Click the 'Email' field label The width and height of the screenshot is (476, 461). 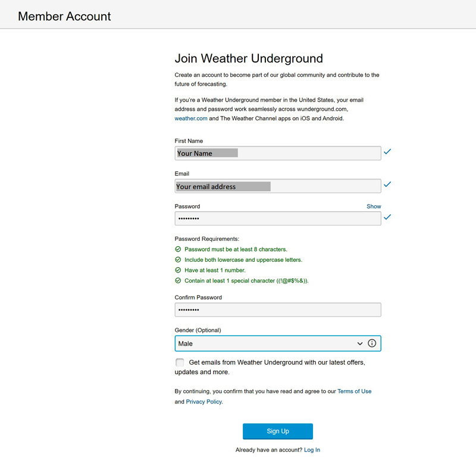(x=182, y=174)
